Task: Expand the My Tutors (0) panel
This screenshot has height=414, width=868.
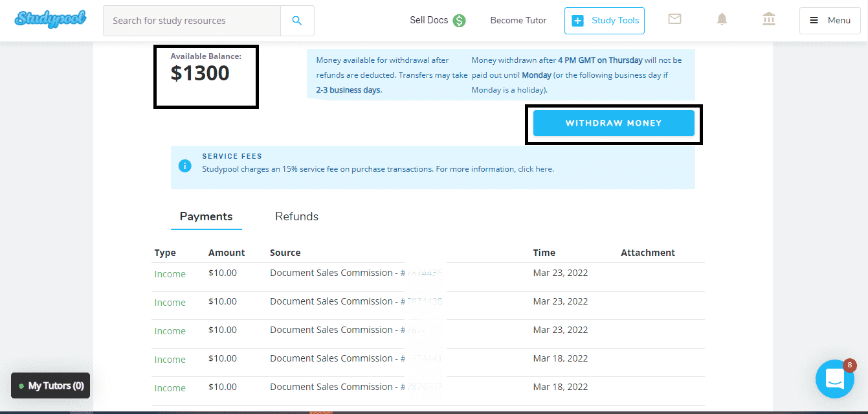Action: click(x=50, y=385)
